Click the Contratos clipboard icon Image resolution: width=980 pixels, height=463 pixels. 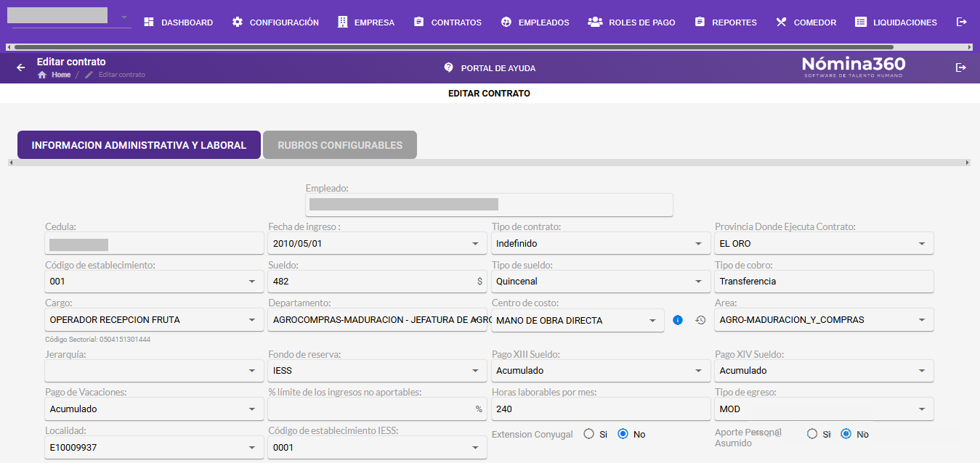(418, 22)
